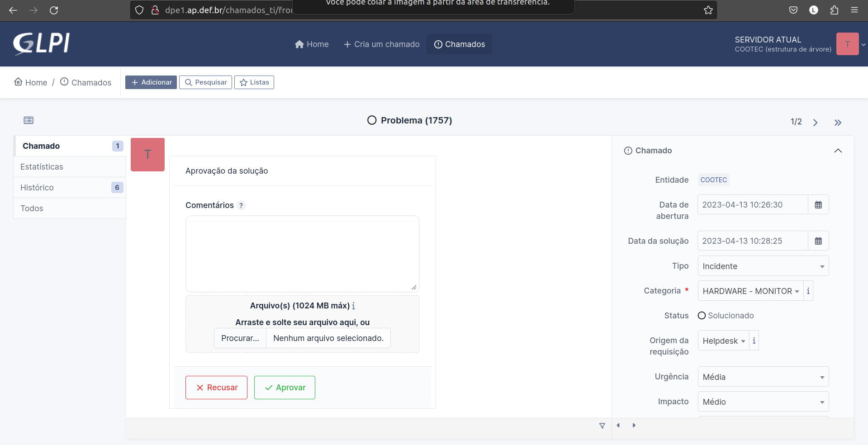868x445 pixels.
Task: Click the info icon beside Categoria
Action: tap(808, 291)
